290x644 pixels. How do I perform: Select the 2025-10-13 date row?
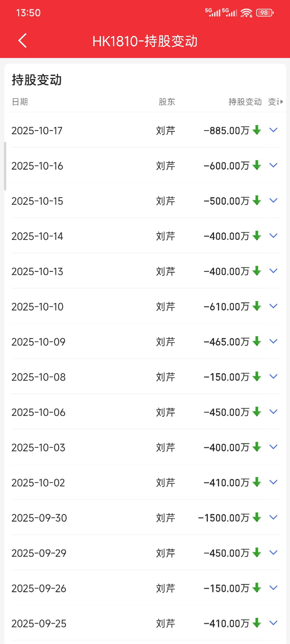37,272
